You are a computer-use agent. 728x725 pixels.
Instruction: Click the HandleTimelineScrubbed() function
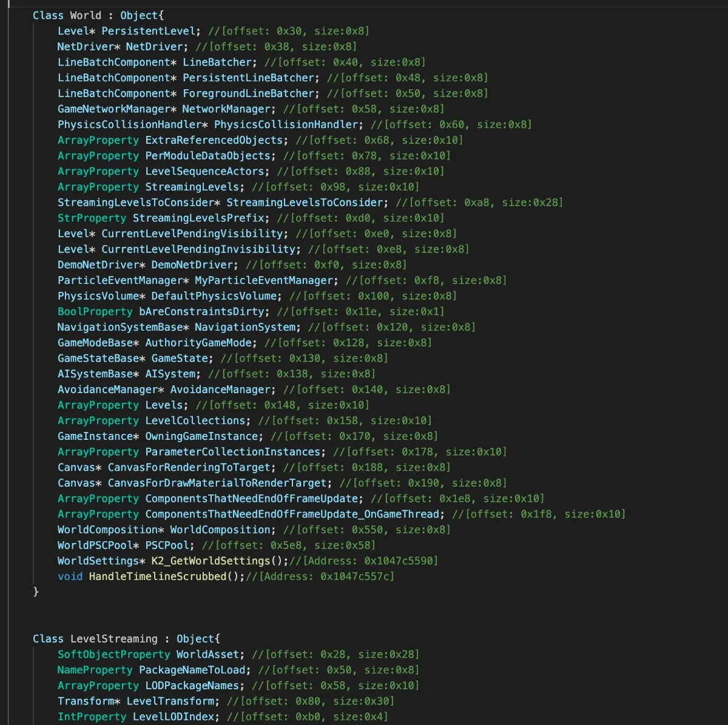point(164,576)
